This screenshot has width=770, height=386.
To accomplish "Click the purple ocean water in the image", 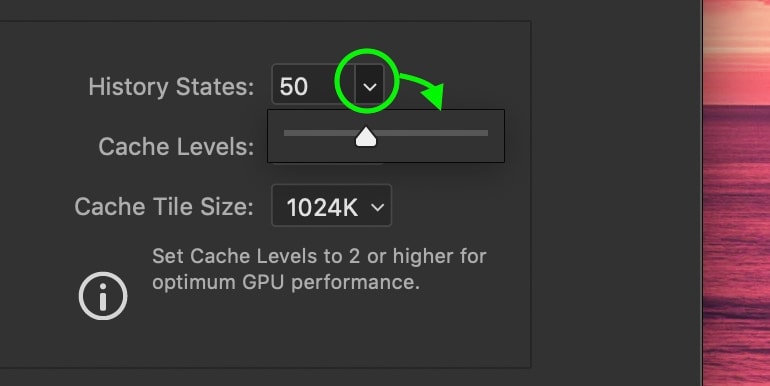I will [x=737, y=246].
